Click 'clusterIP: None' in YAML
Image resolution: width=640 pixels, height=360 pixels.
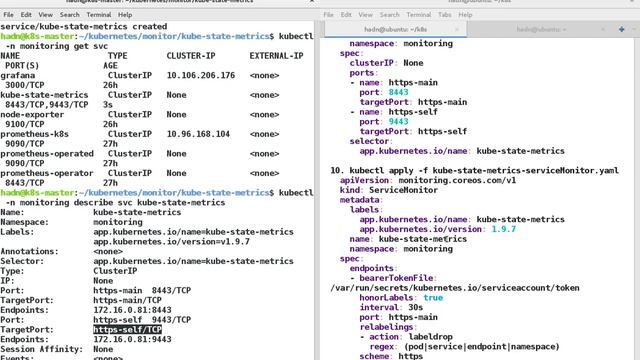pyautogui.click(x=386, y=63)
